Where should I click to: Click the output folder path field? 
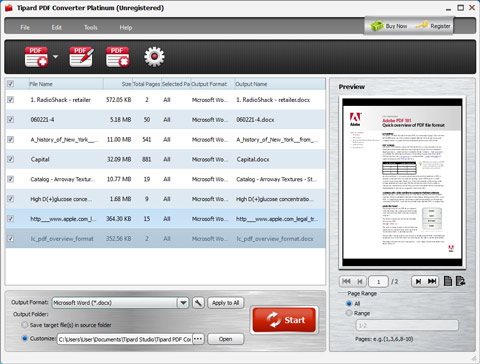tap(125, 339)
